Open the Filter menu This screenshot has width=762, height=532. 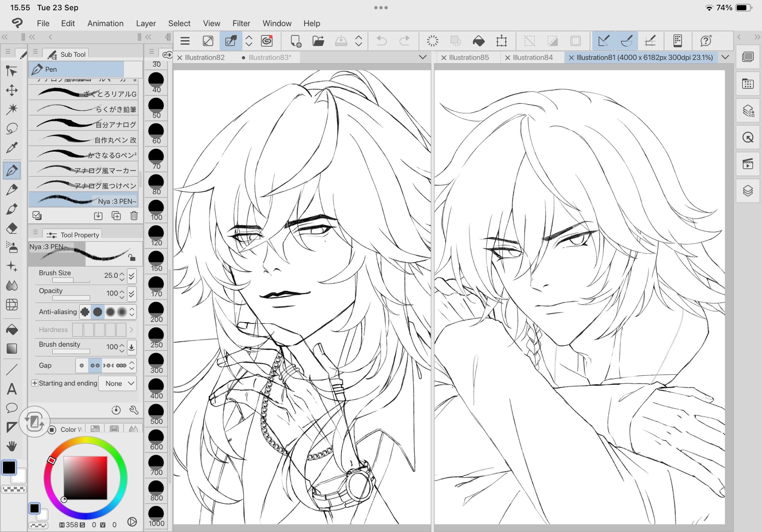point(241,23)
